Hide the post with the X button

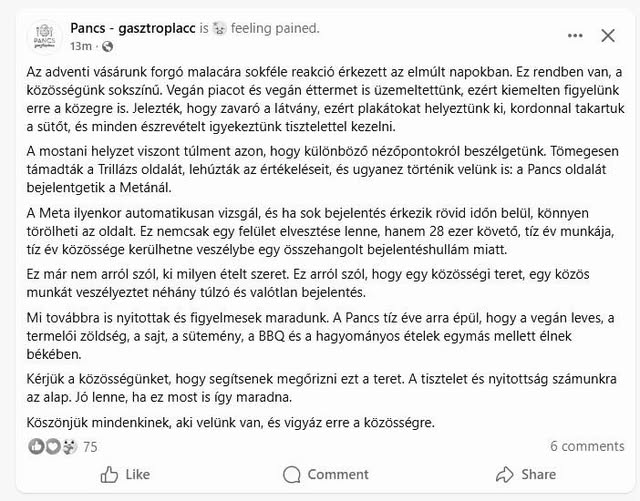[x=608, y=36]
